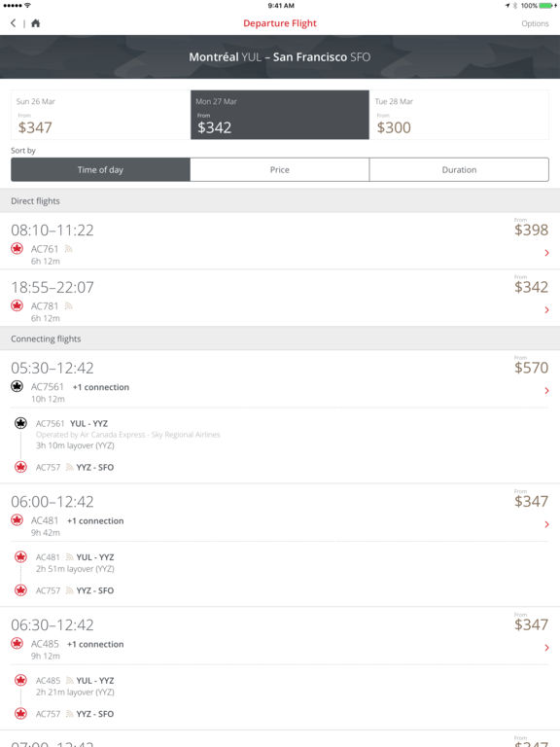The width and height of the screenshot is (560, 747).
Task: Select the Sun 26 Mar date tab
Action: 100,115
